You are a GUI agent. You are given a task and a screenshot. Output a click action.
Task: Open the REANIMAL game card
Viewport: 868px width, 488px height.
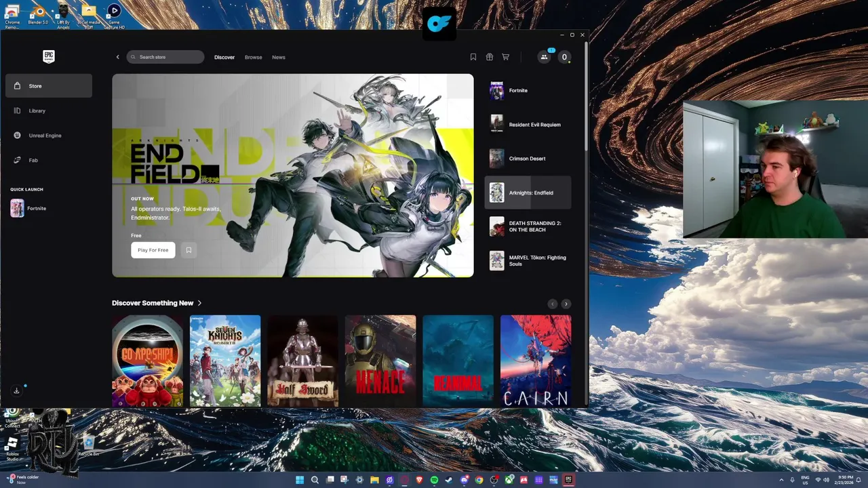tap(458, 361)
